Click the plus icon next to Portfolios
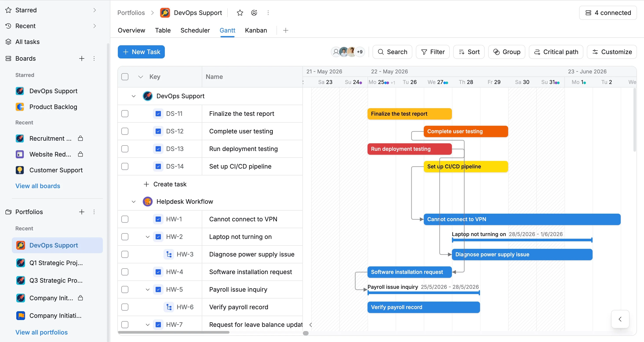Viewport: 644px width, 342px height. point(82,212)
